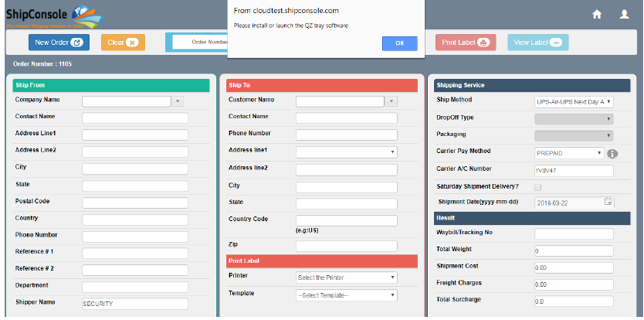The height and width of the screenshot is (320, 644).
Task: Click the Order Number : 1105 text
Action: tap(42, 64)
